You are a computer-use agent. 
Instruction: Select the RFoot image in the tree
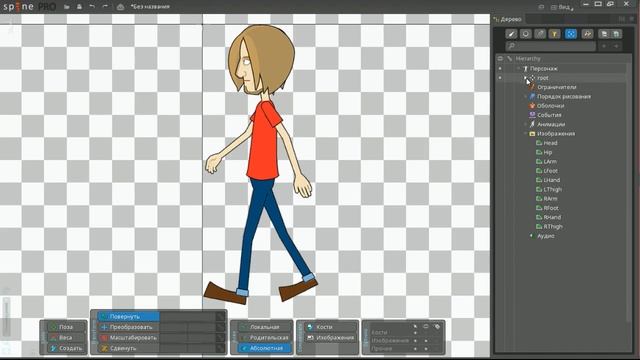tap(551, 208)
